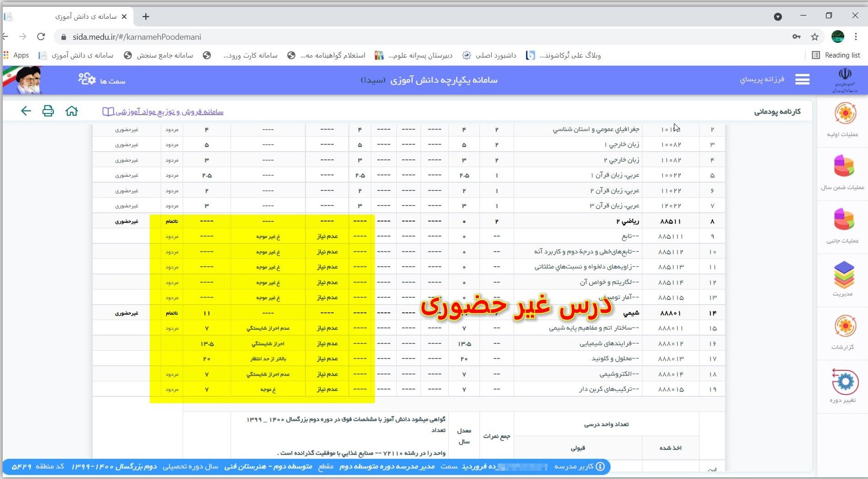Viewport: 868px width, 479px height.
Task: Click the دوم بزرگسال value in status bar
Action: tap(136, 466)
